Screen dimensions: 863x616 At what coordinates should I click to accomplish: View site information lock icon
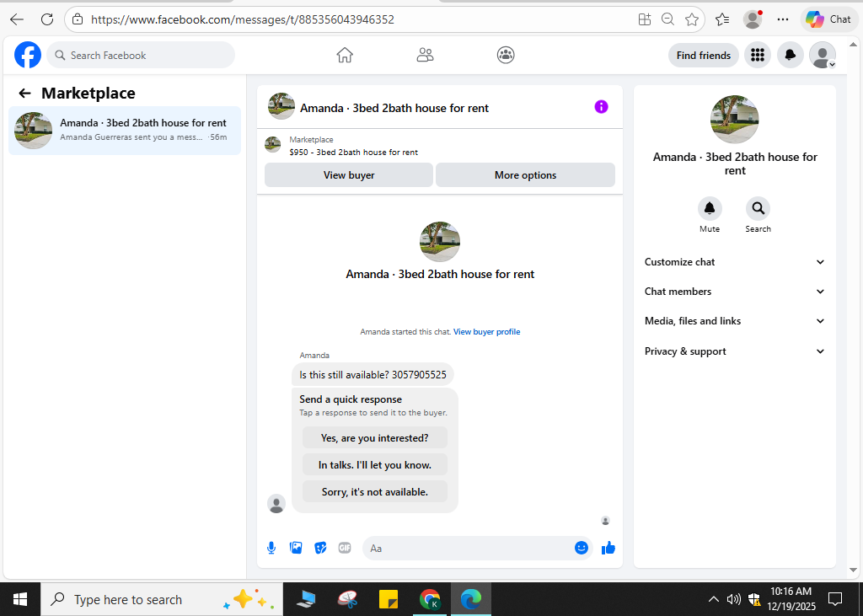(x=78, y=19)
